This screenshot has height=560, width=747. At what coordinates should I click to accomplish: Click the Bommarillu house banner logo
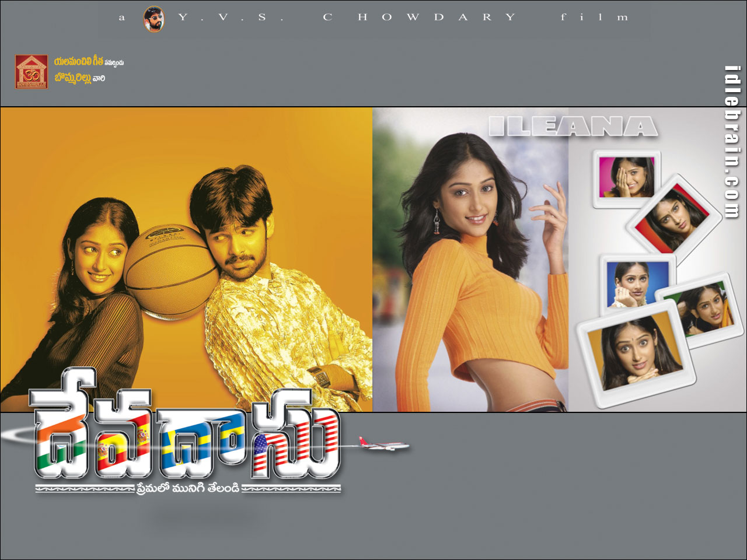tap(32, 72)
